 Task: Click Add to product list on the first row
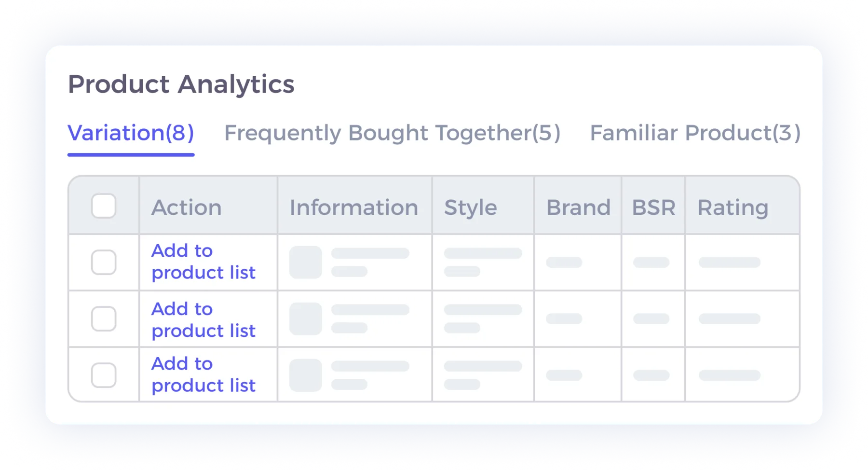[203, 262]
